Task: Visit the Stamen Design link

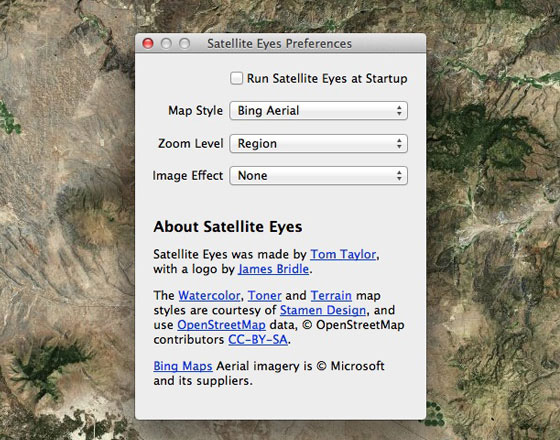Action: [323, 310]
